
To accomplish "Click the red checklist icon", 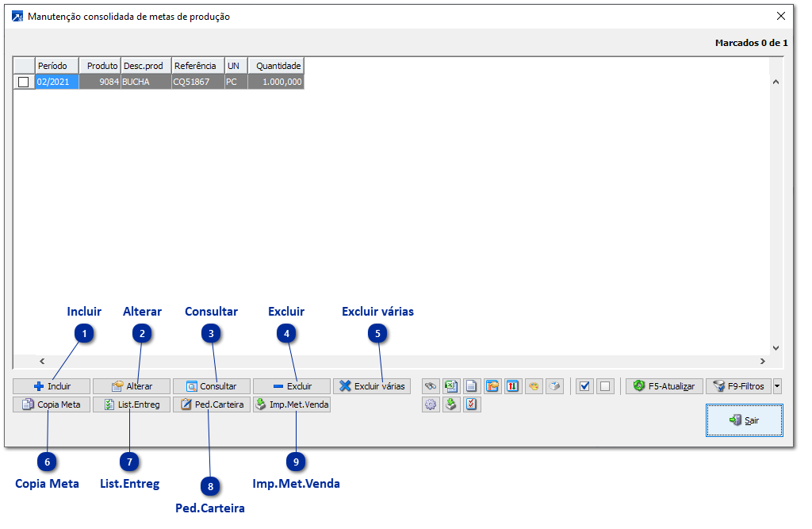I will [x=471, y=404].
